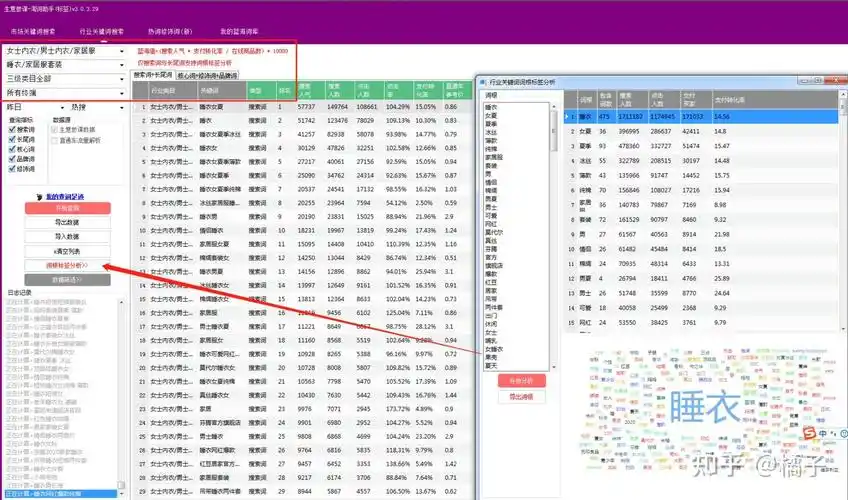Sort main table by 关键词 column header
This screenshot has height=500, width=848.
click(222, 90)
